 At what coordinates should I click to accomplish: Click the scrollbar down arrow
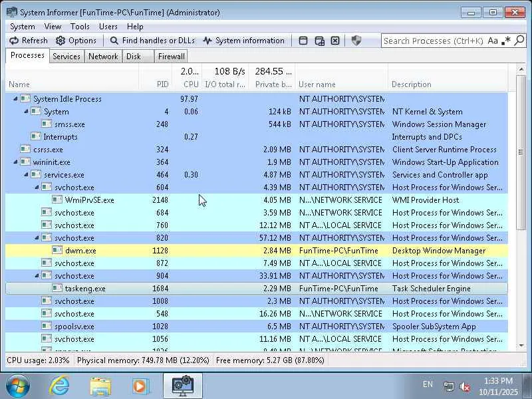point(521,346)
